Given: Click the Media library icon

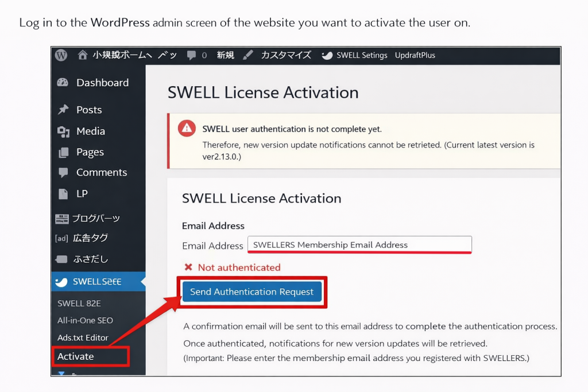Looking at the screenshot, I should [x=63, y=131].
